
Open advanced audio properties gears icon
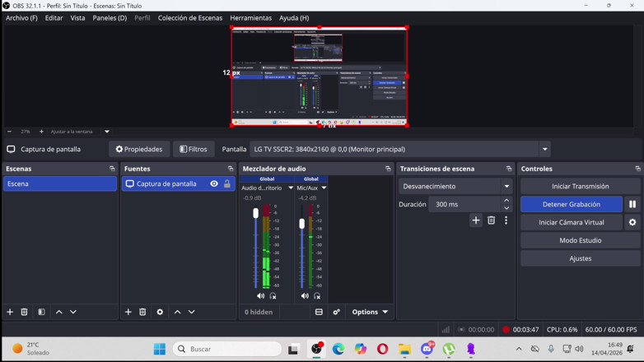click(336, 312)
